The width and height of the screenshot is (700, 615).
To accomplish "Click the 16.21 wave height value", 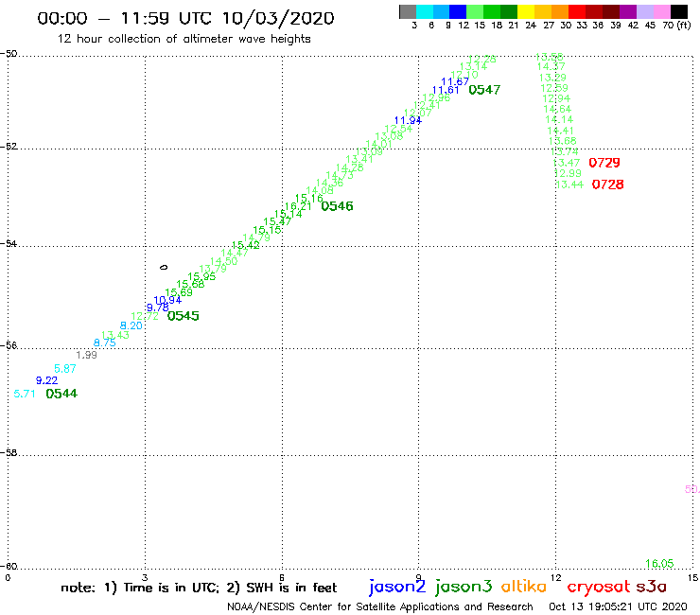I will click(x=298, y=206).
